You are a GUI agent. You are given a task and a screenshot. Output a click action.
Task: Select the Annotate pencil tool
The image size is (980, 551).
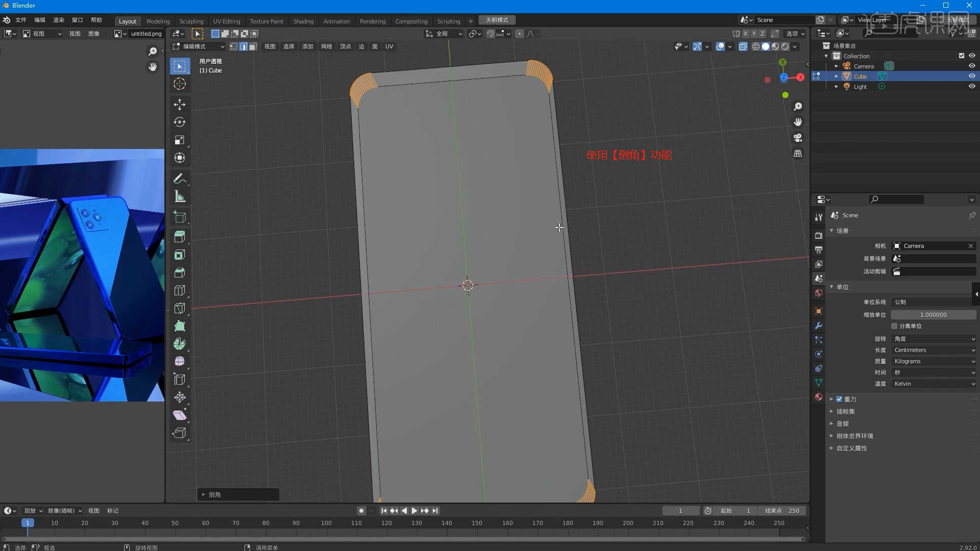pyautogui.click(x=180, y=179)
